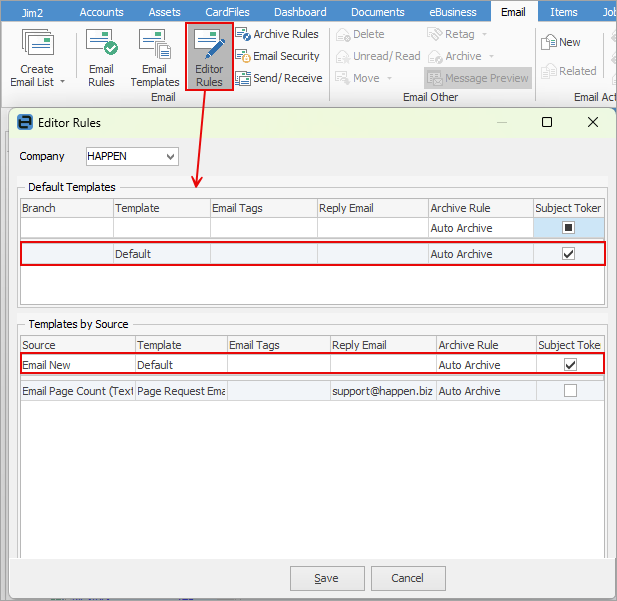Expand the Create Email List dropdown arrow
The height and width of the screenshot is (601, 617).
62,82
